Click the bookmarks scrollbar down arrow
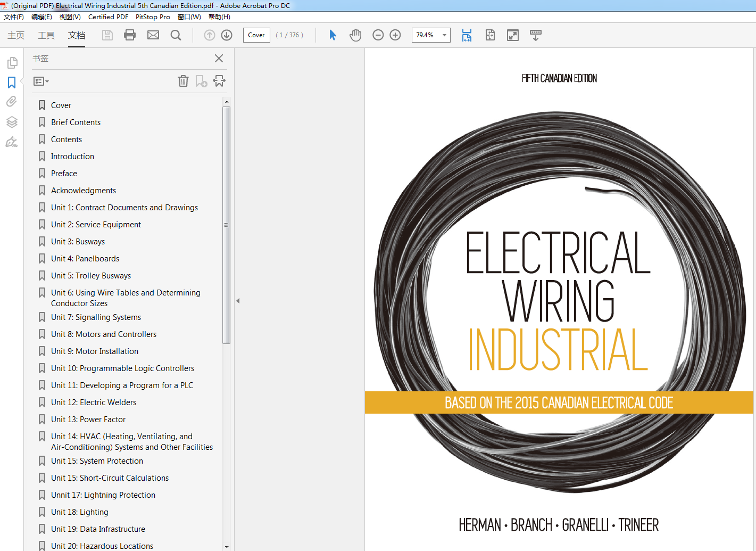Viewport: 756px width, 551px height. (227, 547)
